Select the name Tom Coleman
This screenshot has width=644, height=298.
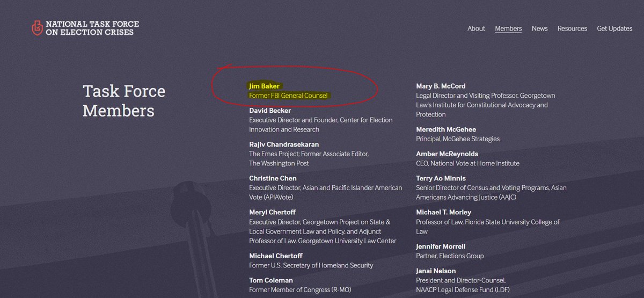270,280
